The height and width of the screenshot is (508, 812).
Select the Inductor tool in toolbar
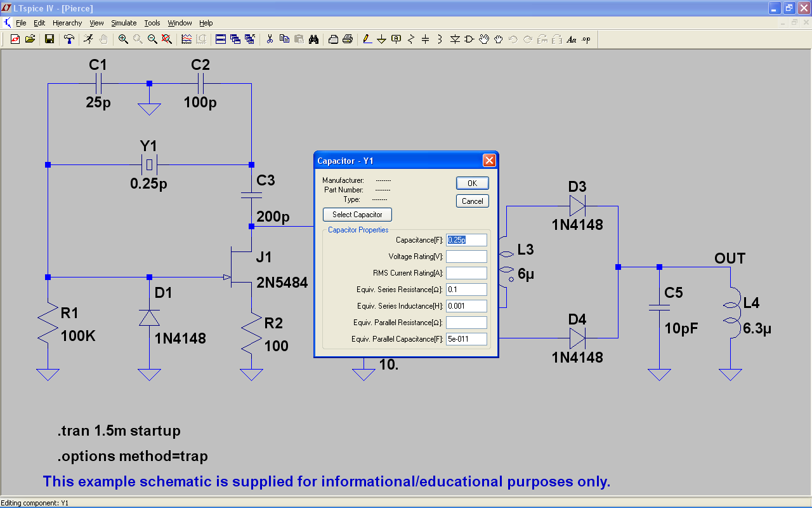[440, 39]
